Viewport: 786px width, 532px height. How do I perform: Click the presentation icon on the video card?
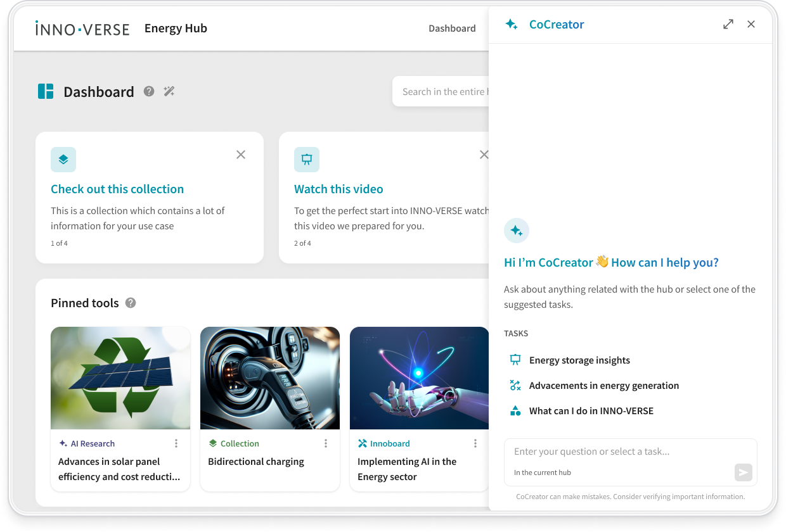[307, 160]
